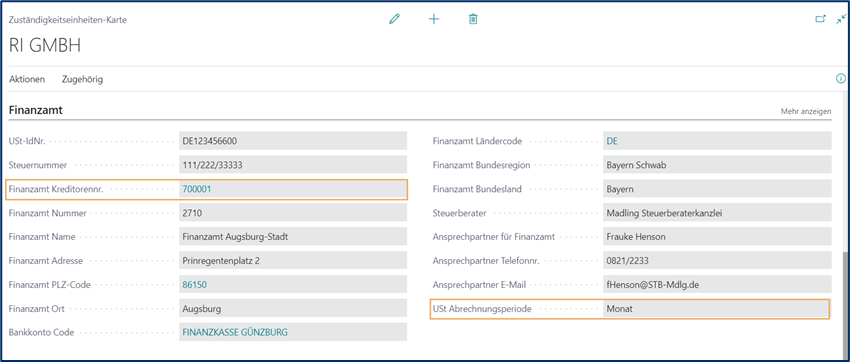Viewport: 850px width, 362px height.
Task: Click the USt-IdNr. field DE123456600
Action: coord(293,141)
